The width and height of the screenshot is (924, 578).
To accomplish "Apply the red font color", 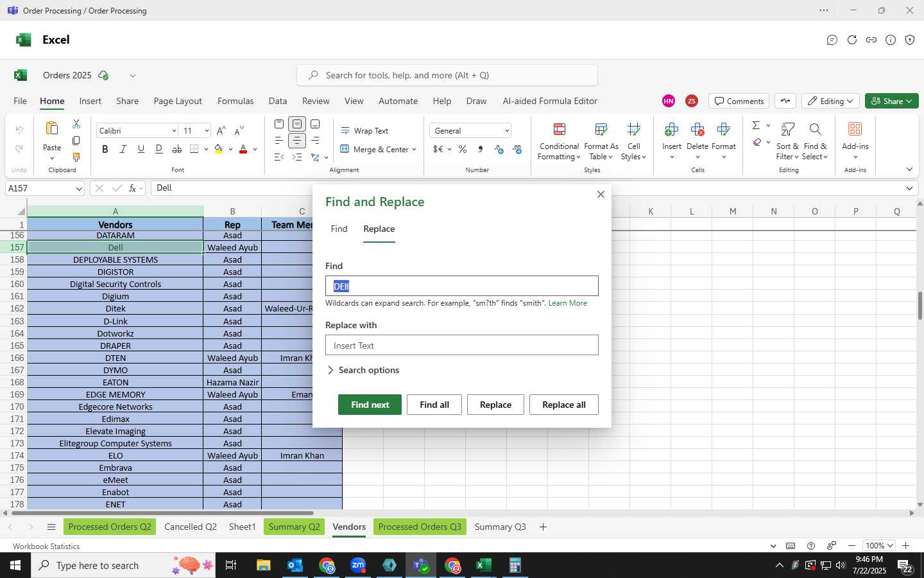I will [243, 149].
